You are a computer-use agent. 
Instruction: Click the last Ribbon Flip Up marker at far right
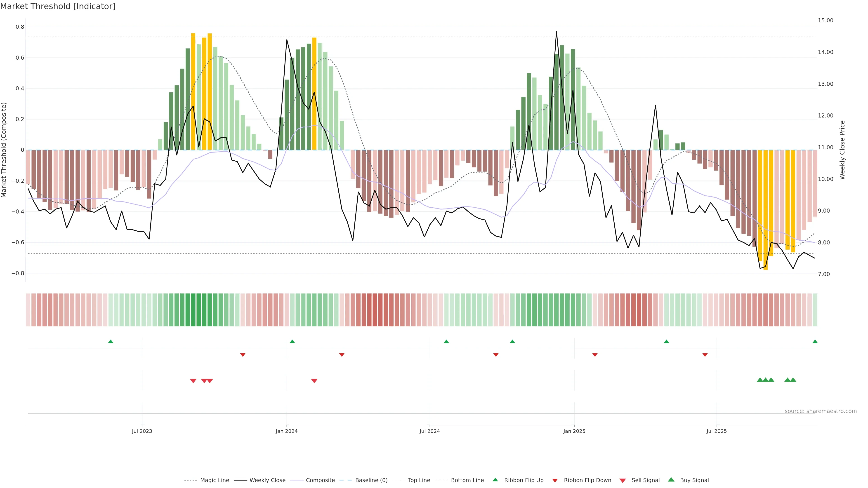tap(815, 342)
